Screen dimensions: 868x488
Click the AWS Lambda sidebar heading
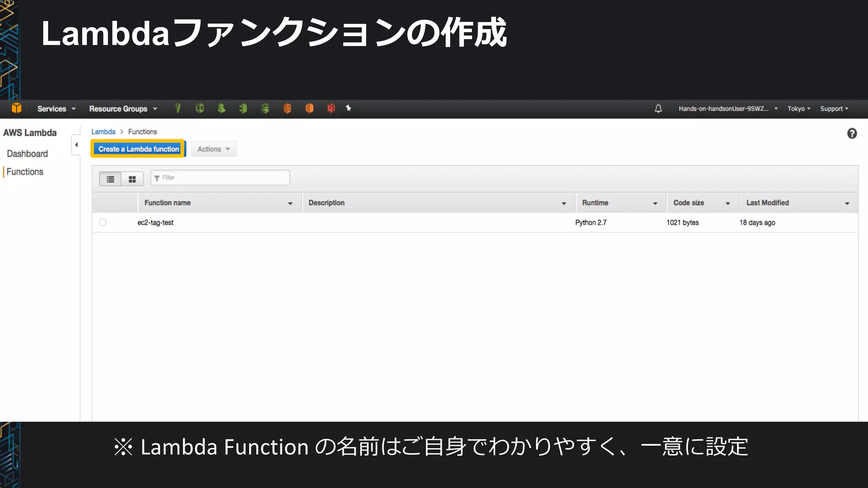pyautogui.click(x=30, y=133)
